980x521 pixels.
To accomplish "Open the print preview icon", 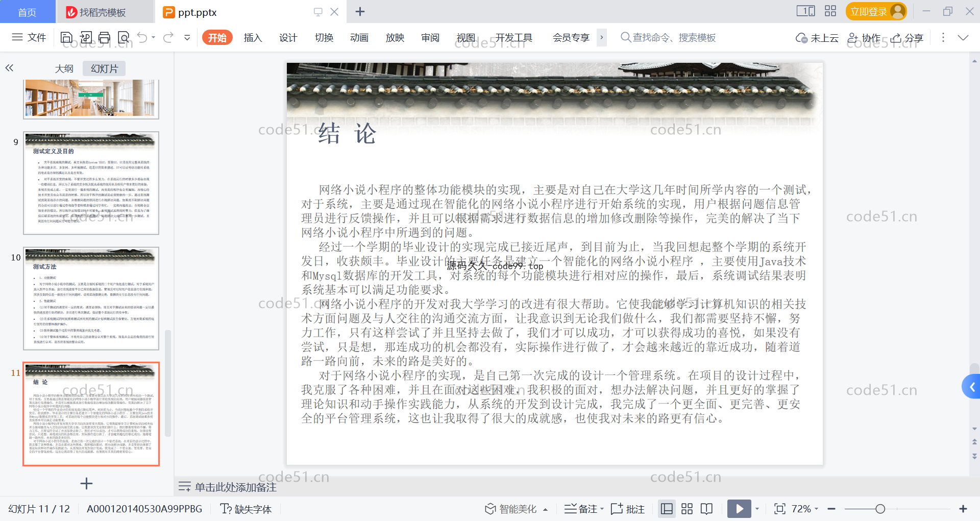I will tap(124, 37).
